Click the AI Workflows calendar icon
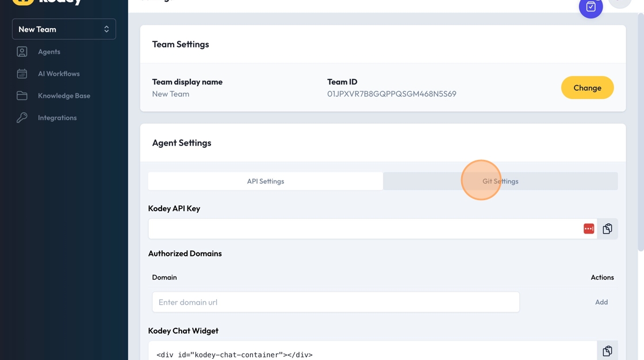Screen dimensions: 644x360 [x=22, y=74]
